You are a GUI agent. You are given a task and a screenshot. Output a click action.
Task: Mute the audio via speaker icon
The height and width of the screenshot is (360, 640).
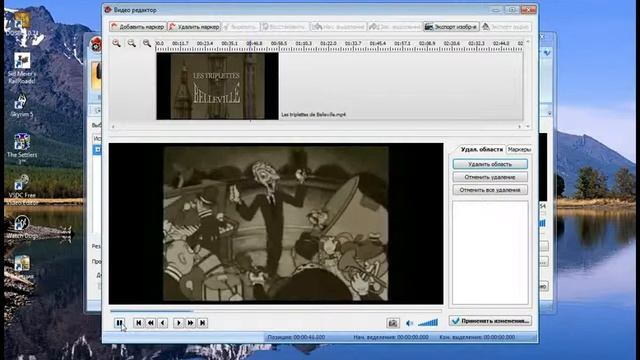409,323
